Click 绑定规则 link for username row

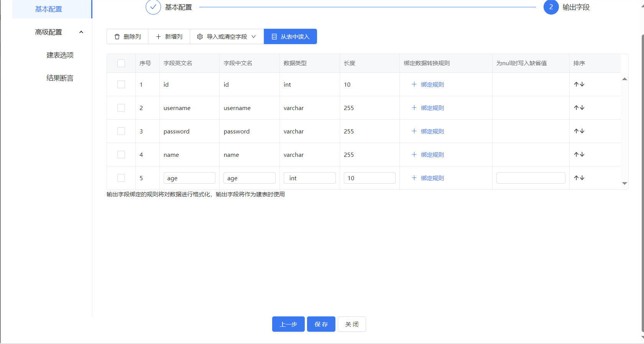pos(432,108)
